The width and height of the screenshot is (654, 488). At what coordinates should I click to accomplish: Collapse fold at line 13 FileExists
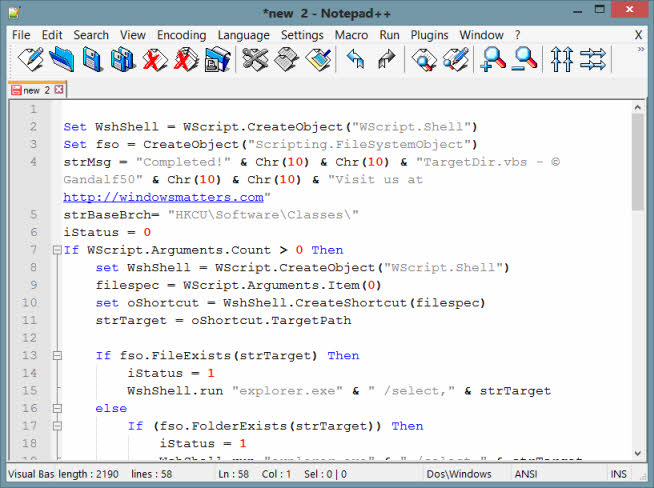coord(57,356)
